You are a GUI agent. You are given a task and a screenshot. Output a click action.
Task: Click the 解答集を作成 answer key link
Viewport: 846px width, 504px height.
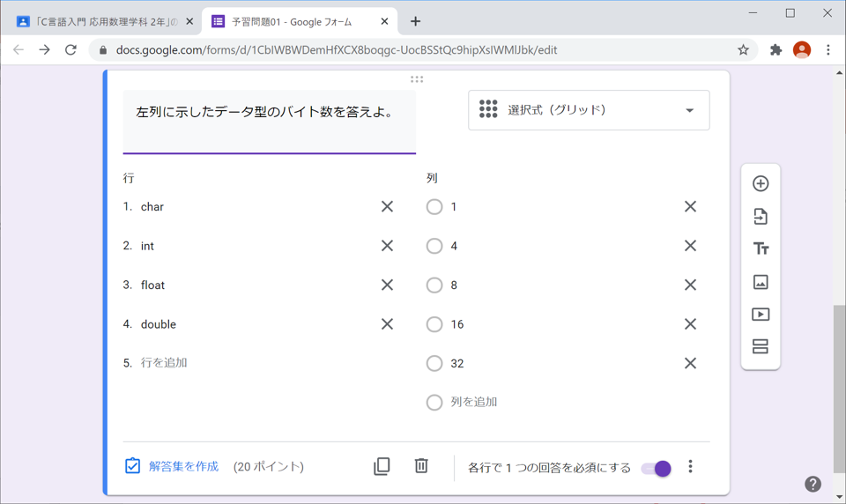click(x=182, y=466)
